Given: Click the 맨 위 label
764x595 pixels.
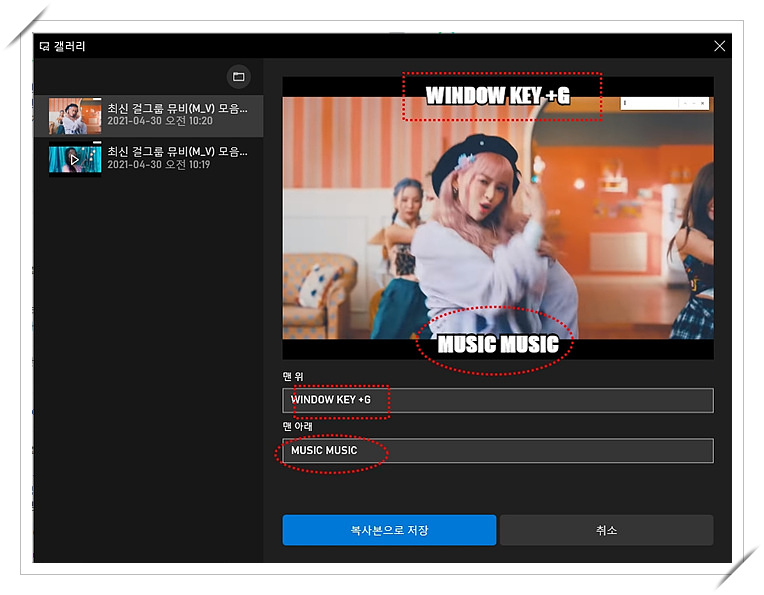Looking at the screenshot, I should tap(293, 376).
